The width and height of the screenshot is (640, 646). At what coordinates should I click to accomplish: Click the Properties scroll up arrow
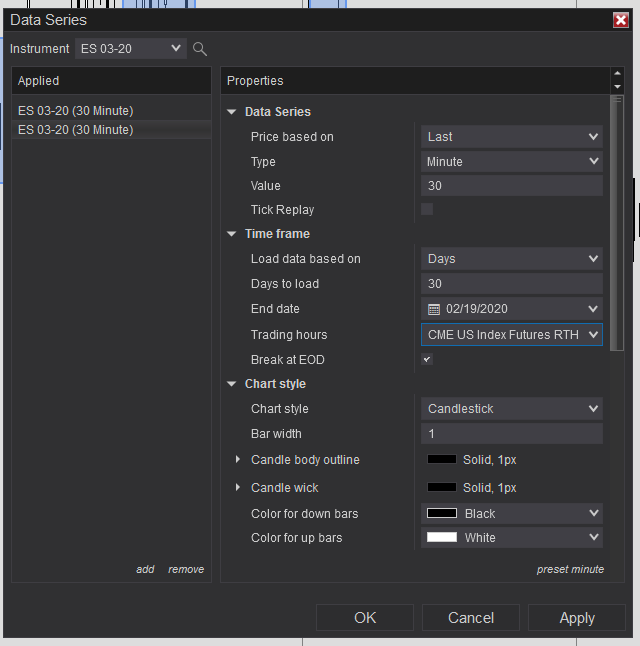(617, 73)
